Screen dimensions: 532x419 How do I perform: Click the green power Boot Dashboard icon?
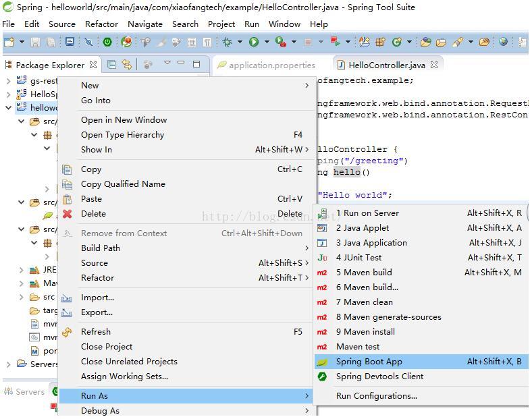107,42
